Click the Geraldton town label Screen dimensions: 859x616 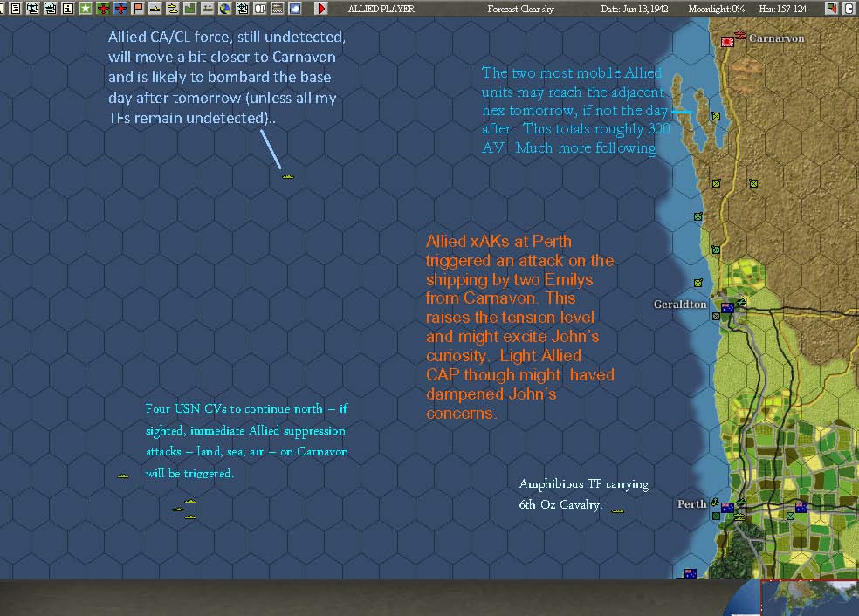point(680,304)
